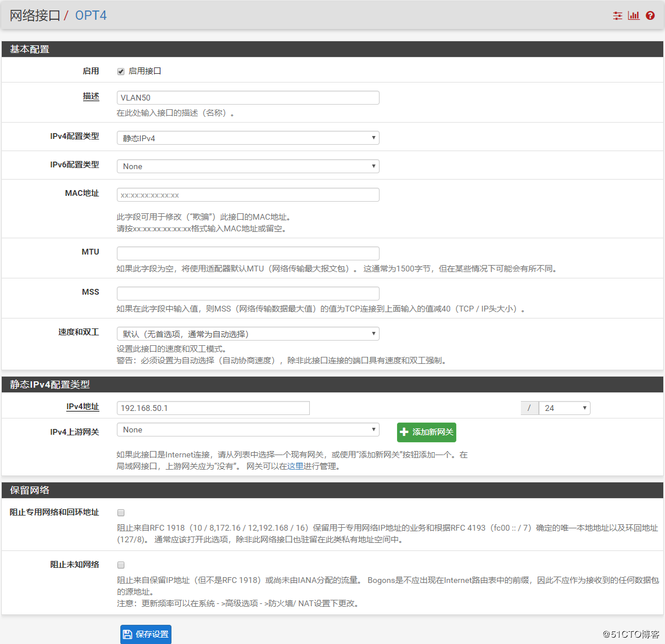Click the IPv4 address field 192.168.50.1
The height and width of the screenshot is (644, 665).
(x=213, y=408)
